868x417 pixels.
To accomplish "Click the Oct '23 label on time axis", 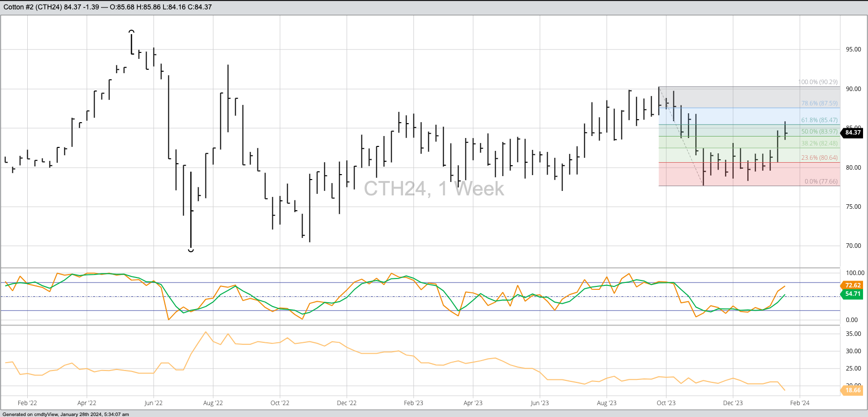I will (666, 403).
